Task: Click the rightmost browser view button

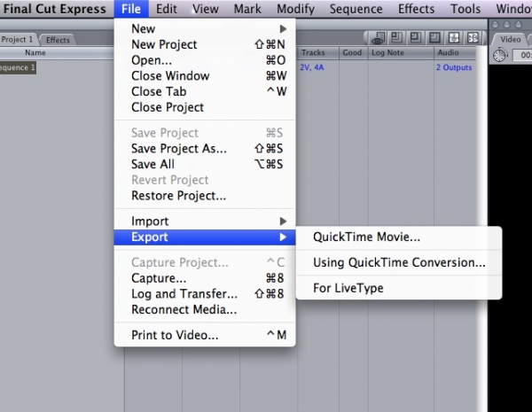Action: (x=473, y=38)
